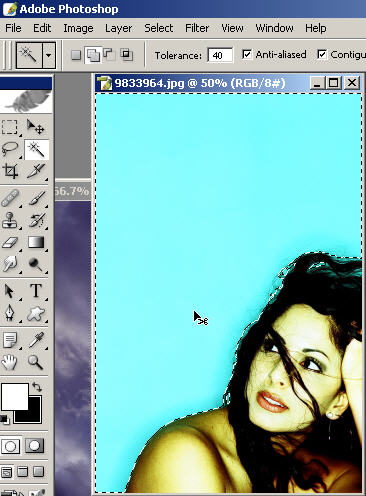
Task: Activate the Eraser tool
Action: pos(10,242)
